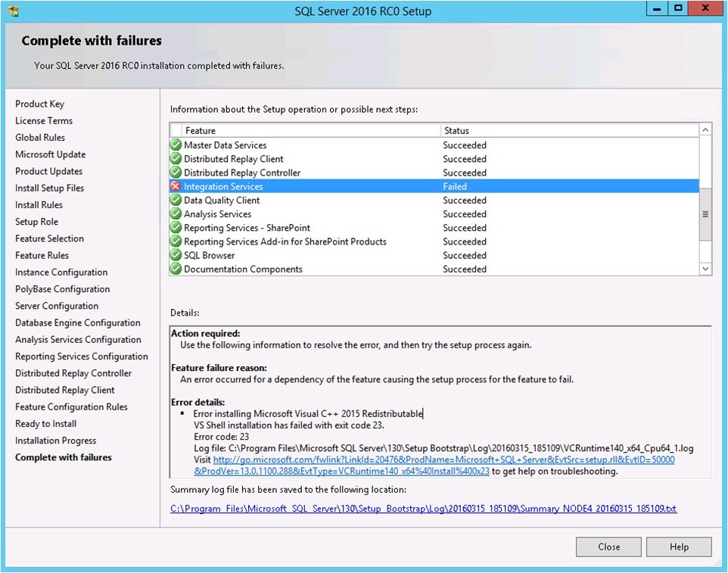This screenshot has height=573, width=728.
Task: Click the VCRuntime140_x64_Cpu64_1.log file path line
Action: point(443,448)
